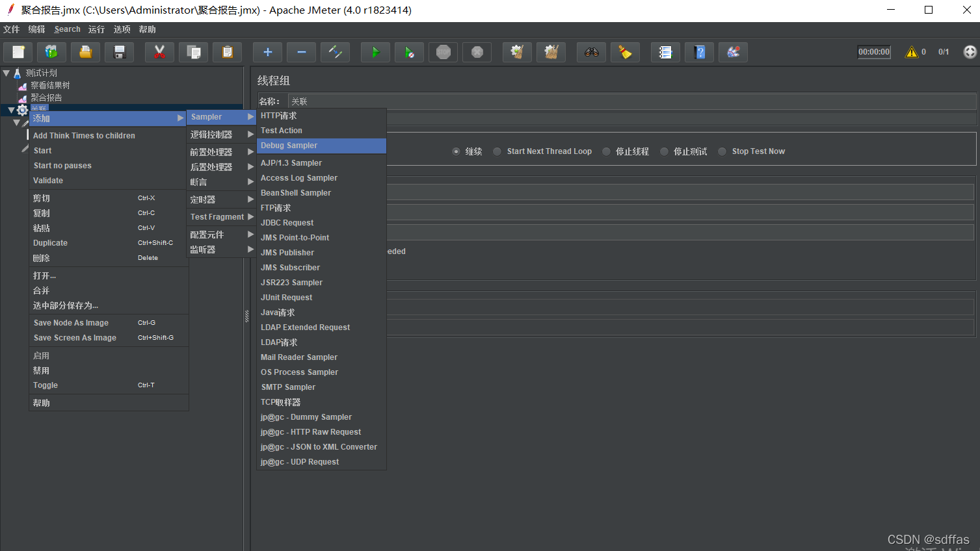
Task: Click the Paste clipboard toolbar icon
Action: (227, 52)
